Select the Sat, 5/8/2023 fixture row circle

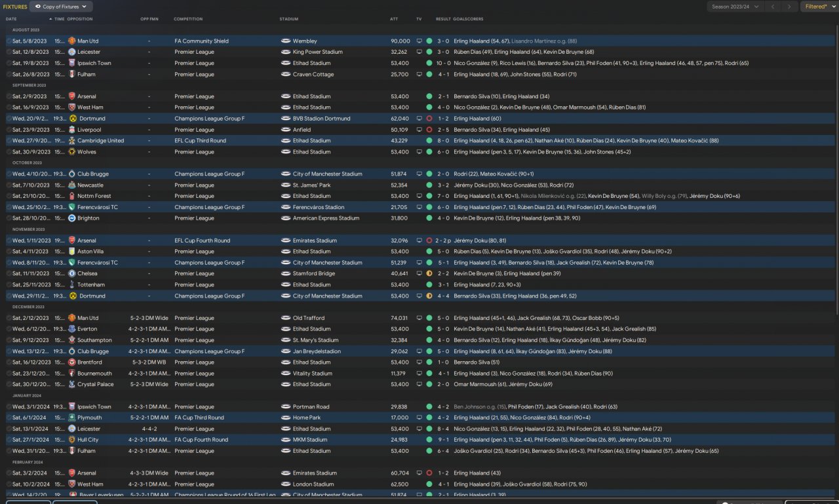(9, 41)
